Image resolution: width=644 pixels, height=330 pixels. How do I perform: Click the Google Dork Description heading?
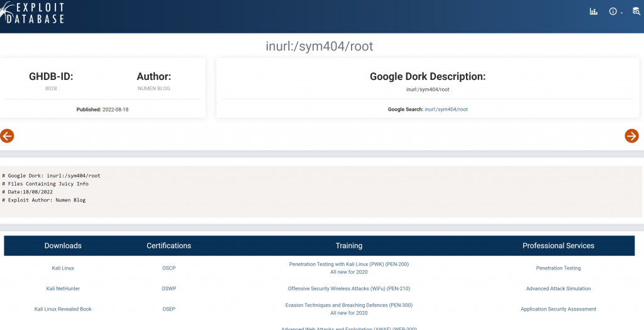pyautogui.click(x=428, y=77)
